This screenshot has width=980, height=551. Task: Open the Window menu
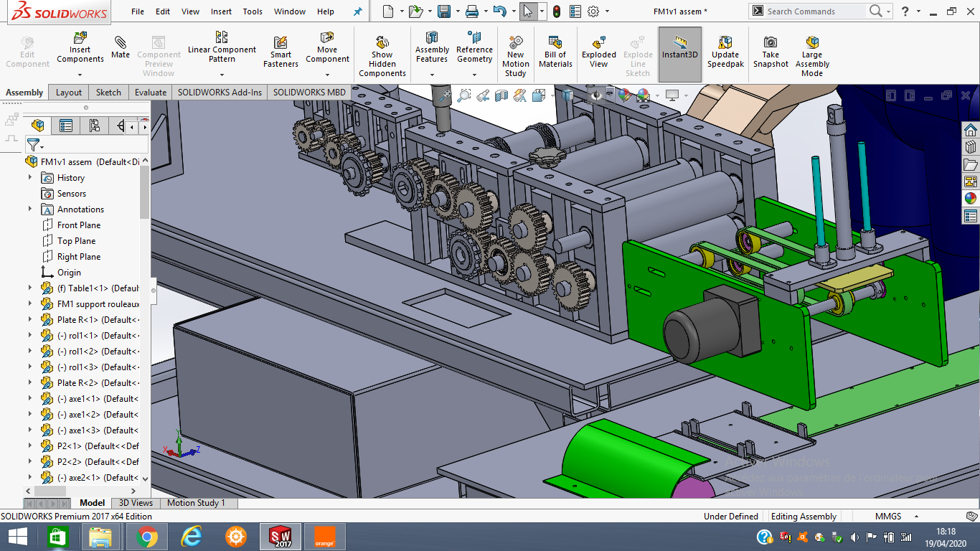pos(290,11)
